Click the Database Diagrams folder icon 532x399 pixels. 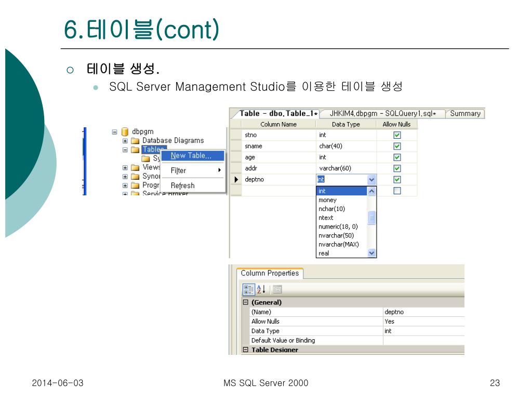coord(136,140)
